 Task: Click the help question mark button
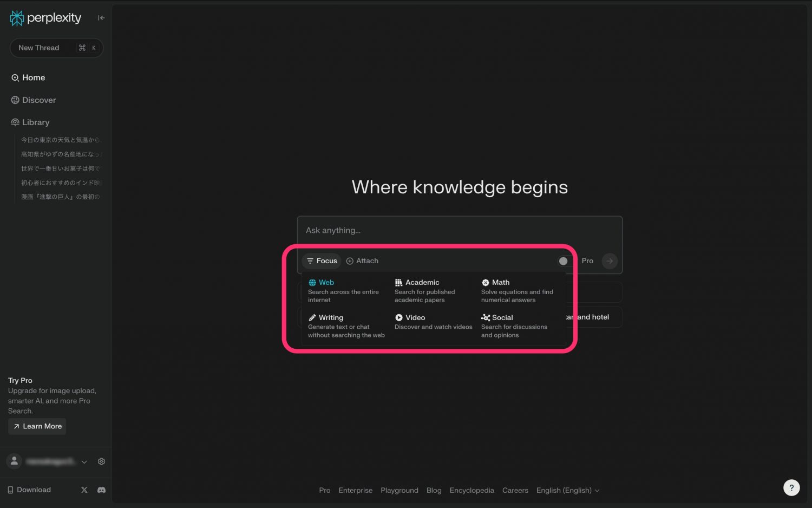(791, 487)
